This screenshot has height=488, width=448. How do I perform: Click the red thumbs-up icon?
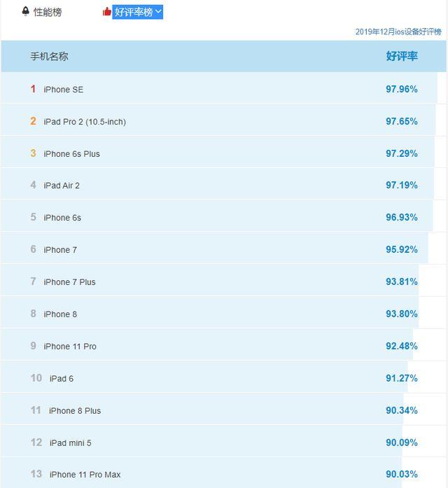coord(106,12)
